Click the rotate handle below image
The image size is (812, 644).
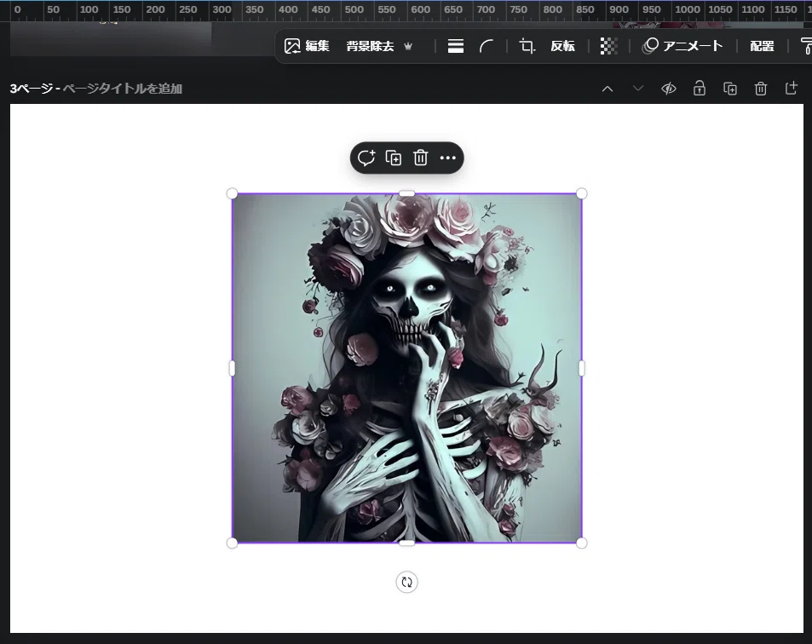coord(407,582)
